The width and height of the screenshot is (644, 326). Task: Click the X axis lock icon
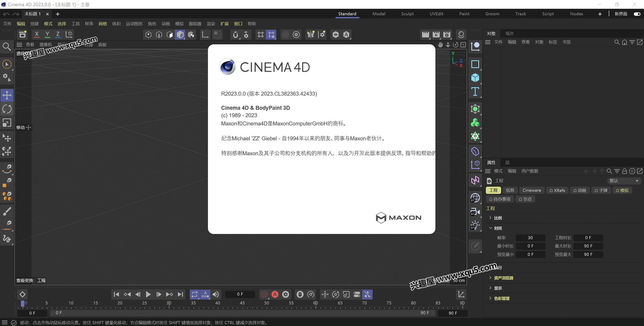click(36, 34)
